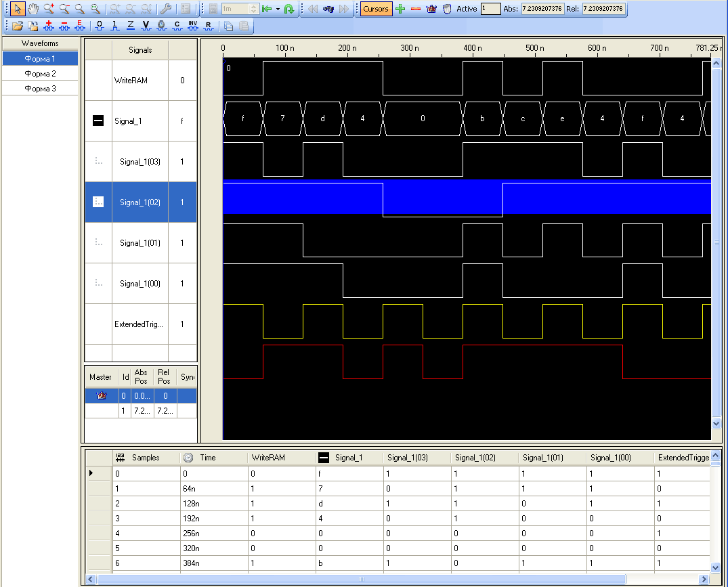
Task: Open dropdown arrow next to green go-to icon
Action: (278, 9)
